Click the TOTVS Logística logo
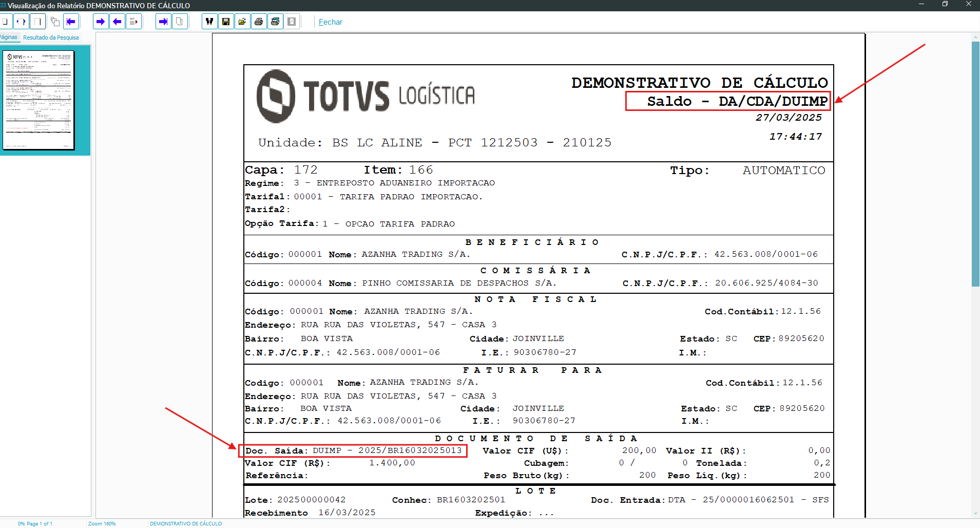The image size is (980, 528). coord(366,96)
